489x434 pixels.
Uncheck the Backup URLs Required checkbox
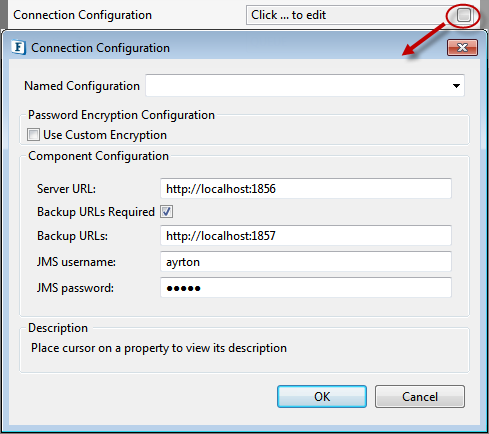(x=166, y=212)
